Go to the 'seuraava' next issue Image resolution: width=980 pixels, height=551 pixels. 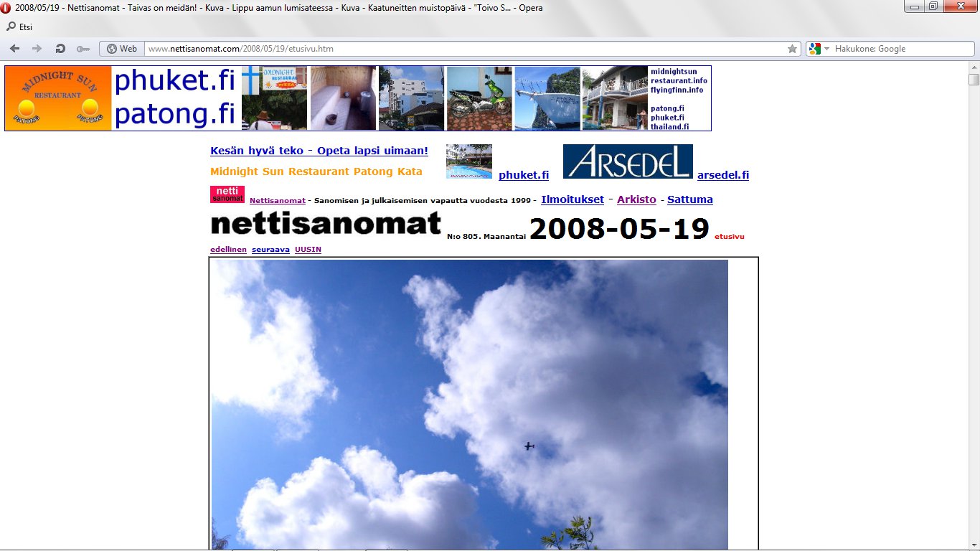click(x=270, y=249)
